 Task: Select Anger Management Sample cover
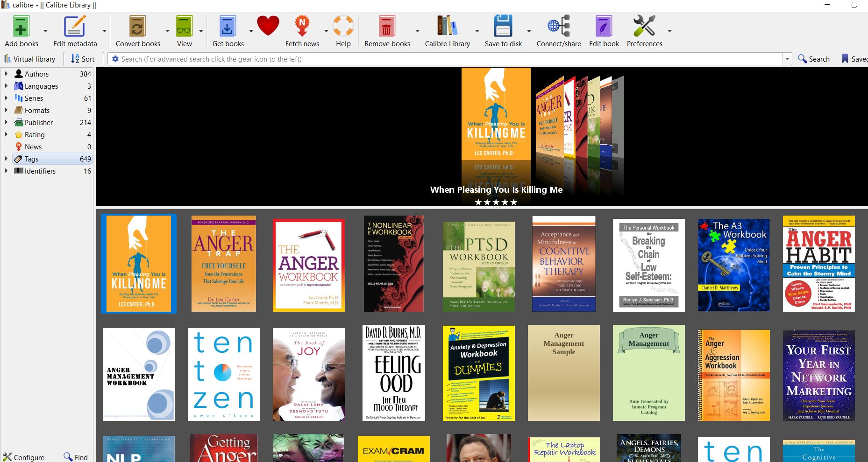564,373
